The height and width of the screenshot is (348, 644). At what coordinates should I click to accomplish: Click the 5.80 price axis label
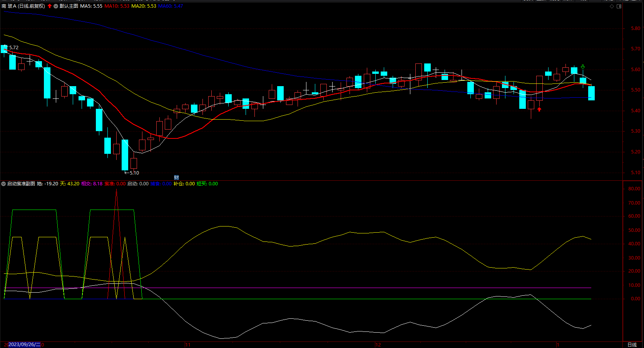click(636, 28)
